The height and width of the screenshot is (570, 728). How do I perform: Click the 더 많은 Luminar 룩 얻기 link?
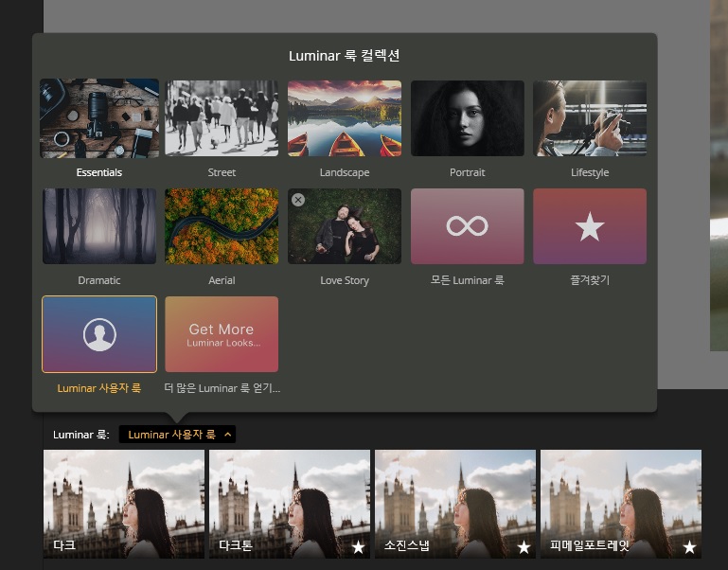[x=222, y=388]
